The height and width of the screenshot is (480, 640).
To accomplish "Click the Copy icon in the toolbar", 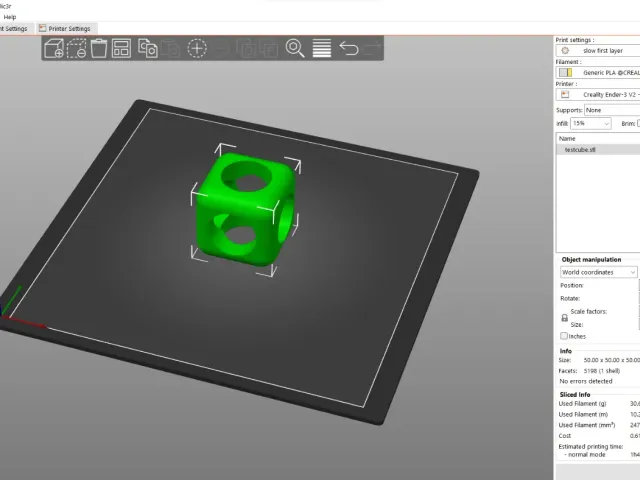I will (148, 48).
